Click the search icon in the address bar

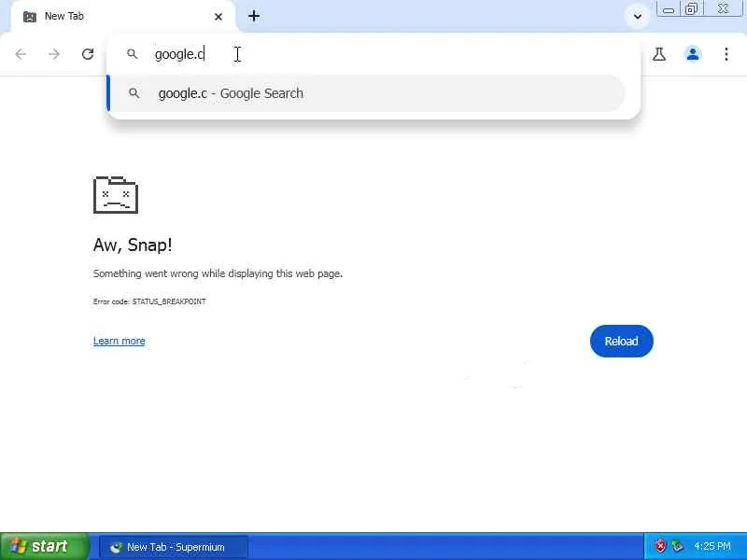click(133, 54)
